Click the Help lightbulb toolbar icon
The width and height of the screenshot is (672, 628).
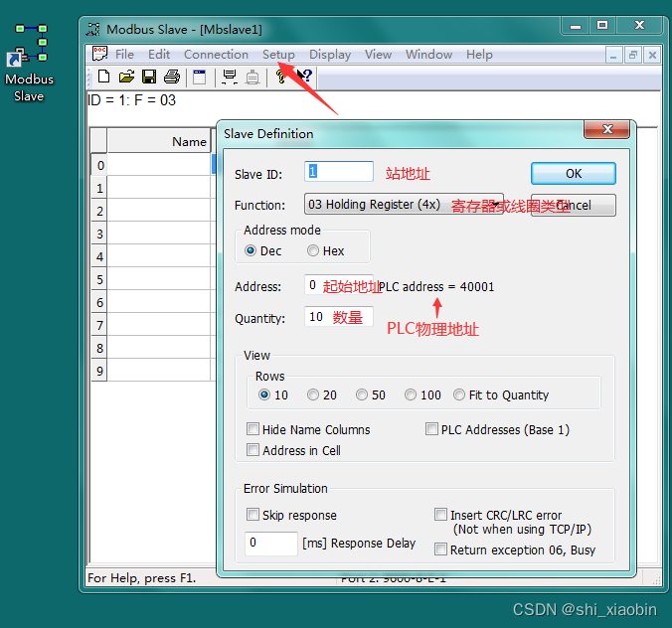pos(280,77)
